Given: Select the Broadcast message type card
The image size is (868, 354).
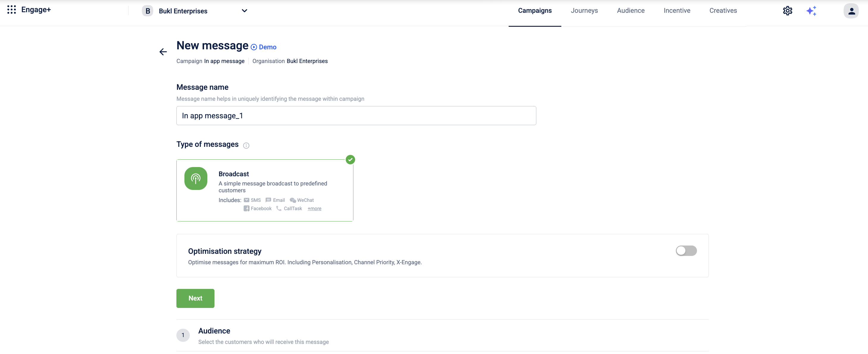Looking at the screenshot, I should (265, 190).
